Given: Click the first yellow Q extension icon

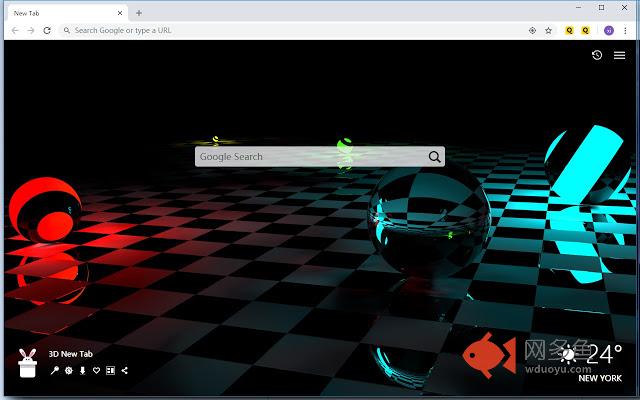Looking at the screenshot, I should pyautogui.click(x=569, y=30).
